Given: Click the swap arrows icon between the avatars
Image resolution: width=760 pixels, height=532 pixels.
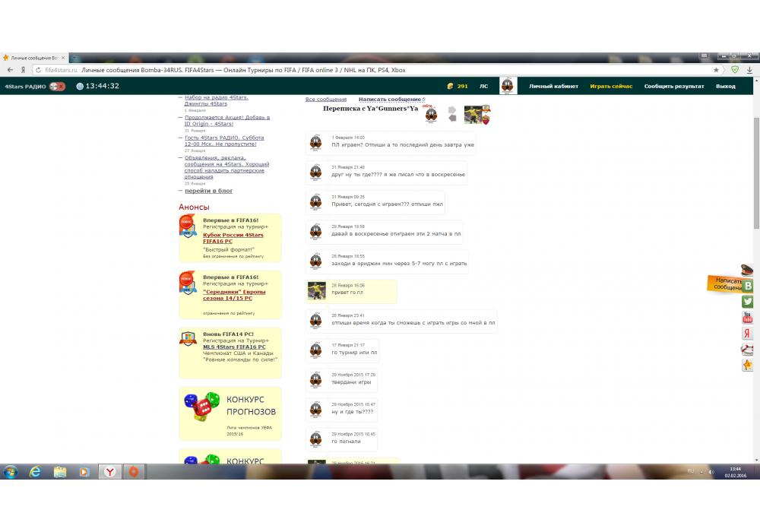Looking at the screenshot, I should tap(451, 114).
